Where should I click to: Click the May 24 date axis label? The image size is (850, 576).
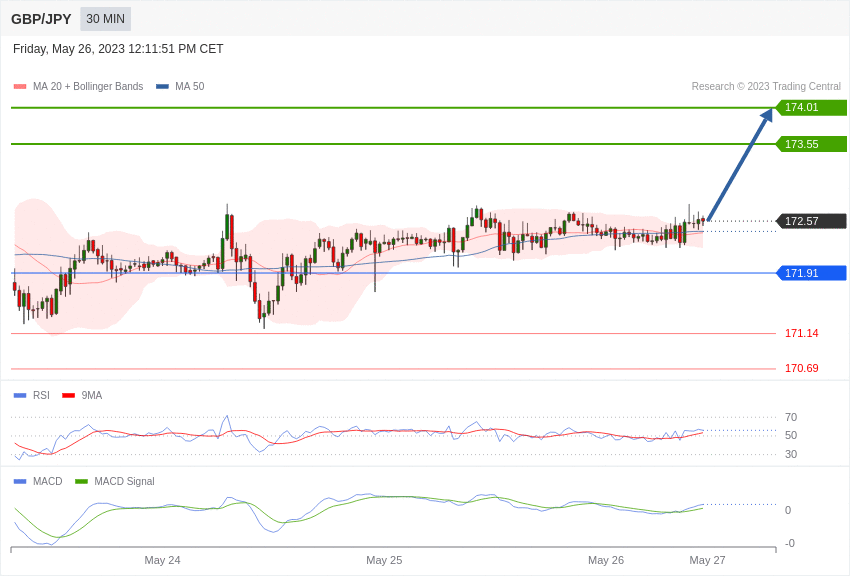coord(162,560)
